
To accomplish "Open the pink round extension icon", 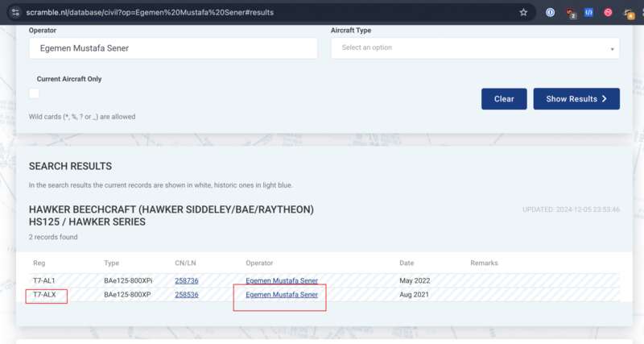I will pos(608,12).
